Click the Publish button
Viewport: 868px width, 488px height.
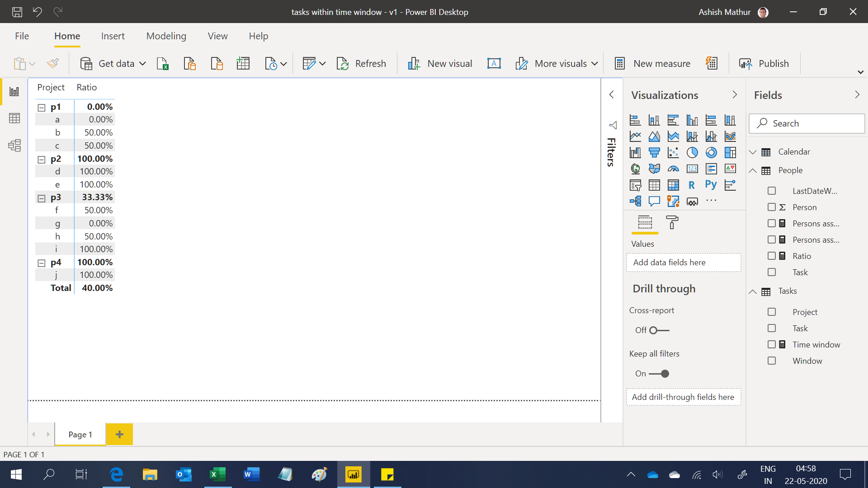[x=764, y=64]
